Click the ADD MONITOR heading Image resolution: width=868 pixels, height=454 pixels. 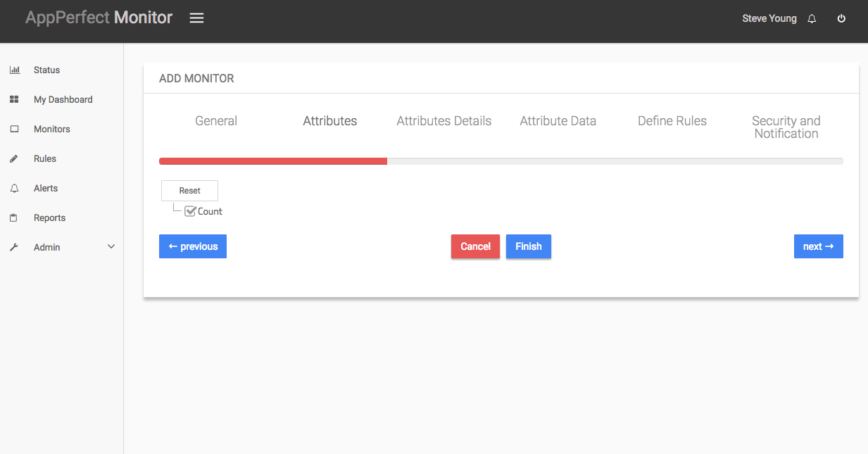coord(196,79)
